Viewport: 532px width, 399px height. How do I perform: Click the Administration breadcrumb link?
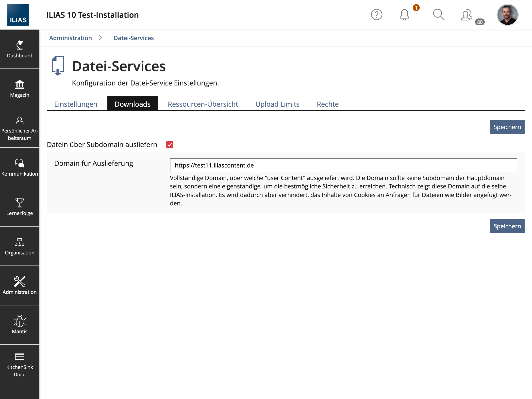click(x=70, y=38)
